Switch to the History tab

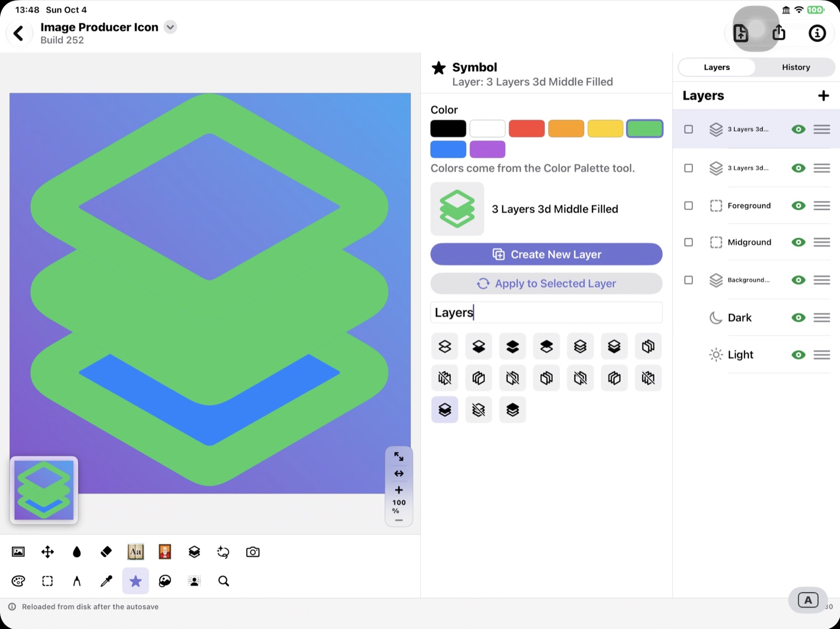pyautogui.click(x=796, y=67)
